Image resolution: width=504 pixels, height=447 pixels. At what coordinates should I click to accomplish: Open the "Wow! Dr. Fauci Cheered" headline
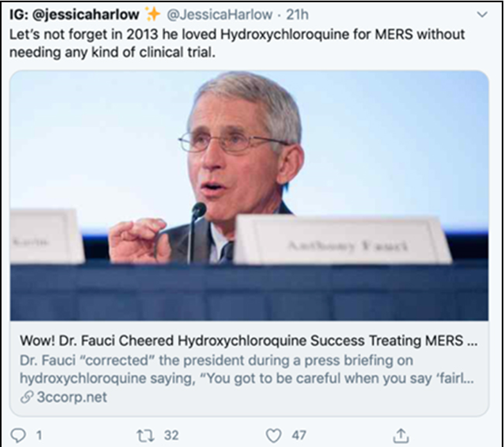248,340
